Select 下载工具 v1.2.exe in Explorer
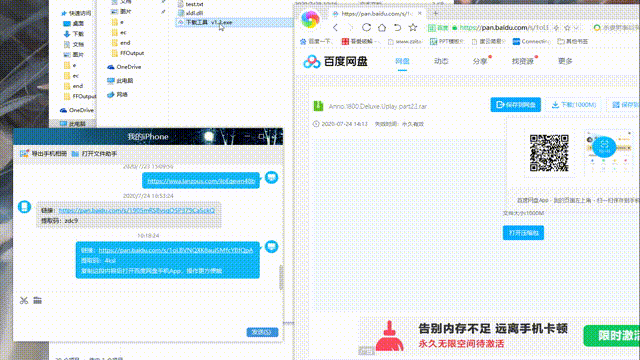This screenshot has width=640, height=360. point(208,22)
